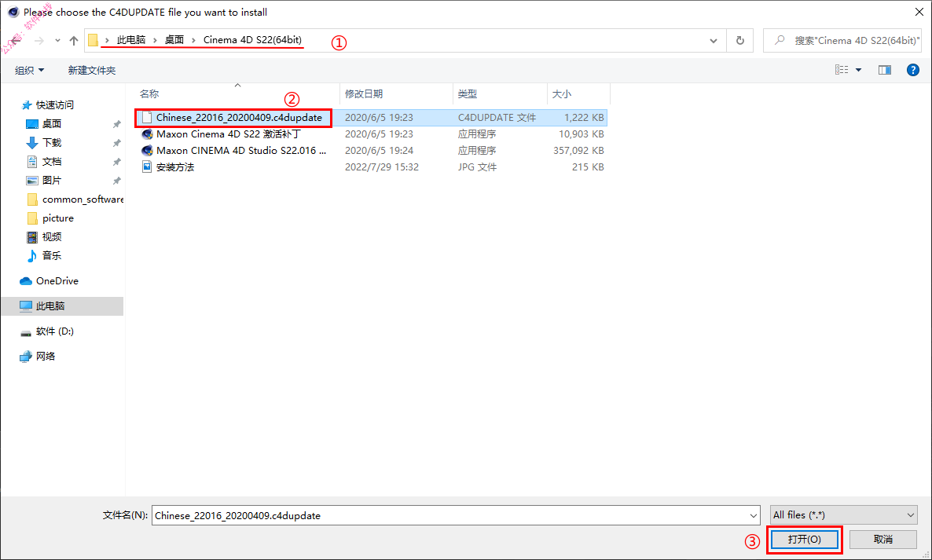The image size is (932, 560).
Task: Click CINEMA 4D Studio installer icon
Action: 147,151
